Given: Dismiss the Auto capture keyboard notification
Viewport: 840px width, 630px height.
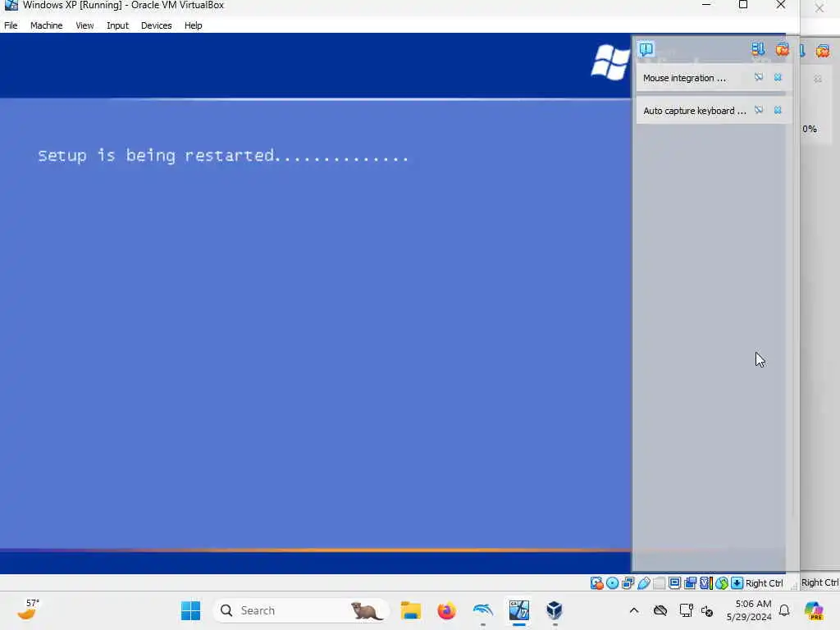Looking at the screenshot, I should click(778, 111).
